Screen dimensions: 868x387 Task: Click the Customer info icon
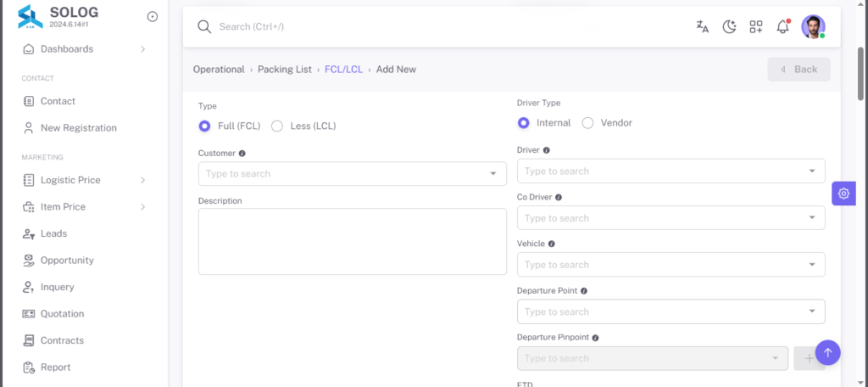point(242,153)
